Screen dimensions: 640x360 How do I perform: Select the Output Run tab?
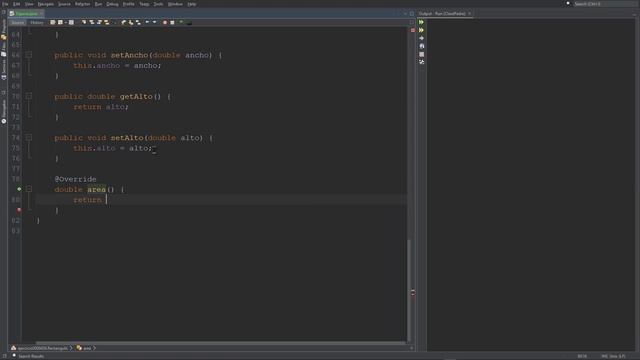pos(442,13)
